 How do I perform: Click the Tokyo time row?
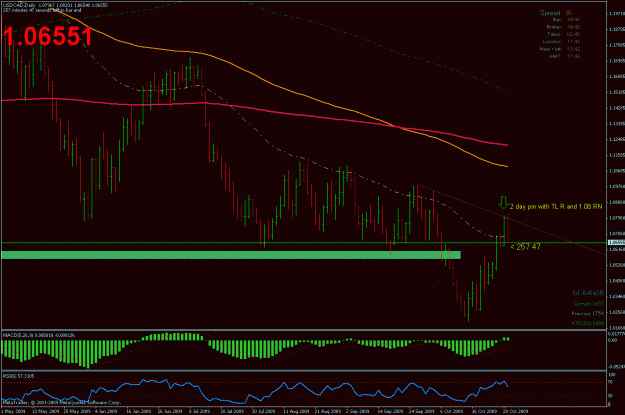click(x=563, y=34)
